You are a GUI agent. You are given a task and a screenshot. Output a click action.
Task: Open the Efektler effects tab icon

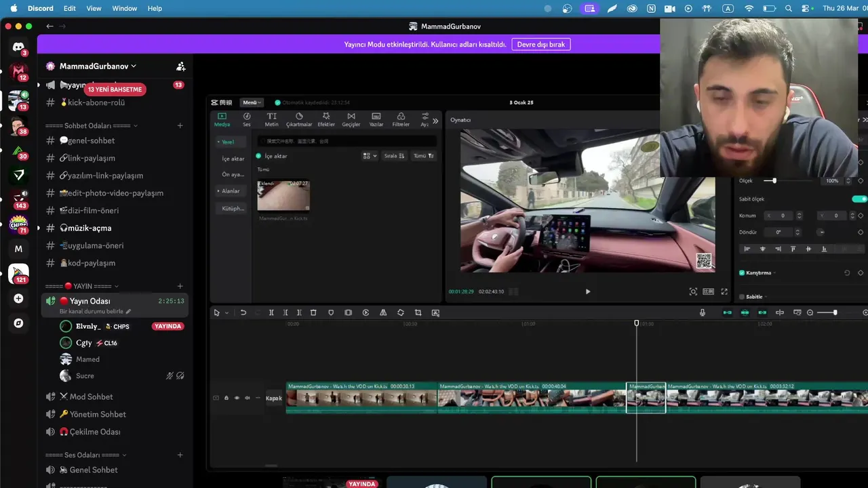tap(326, 116)
